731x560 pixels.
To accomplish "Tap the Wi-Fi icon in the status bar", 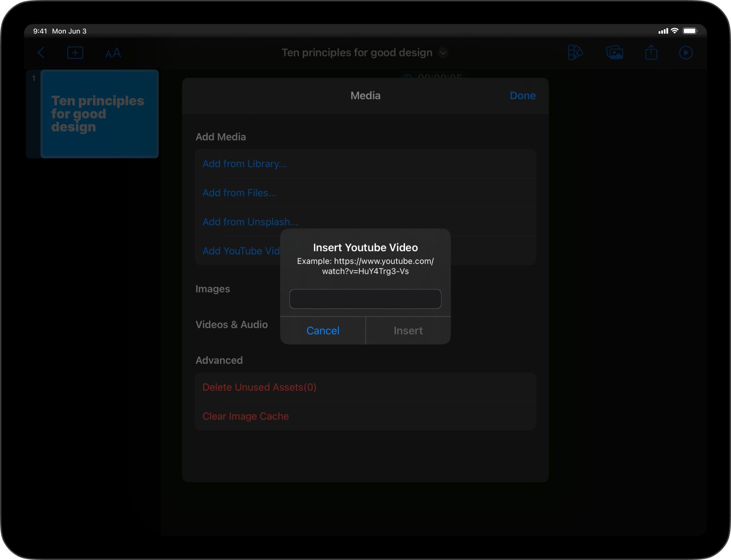I will (675, 31).
